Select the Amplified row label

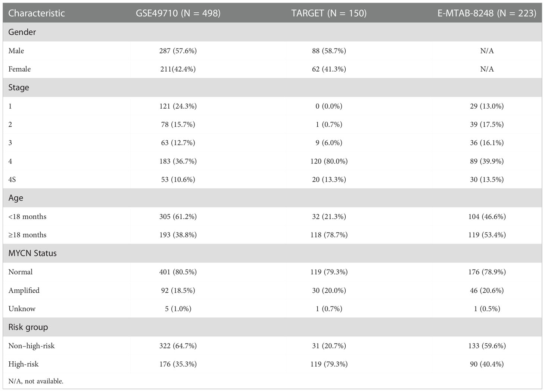24,290
